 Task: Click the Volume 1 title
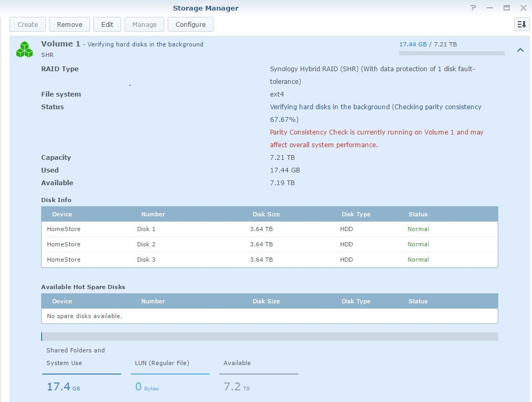click(61, 44)
